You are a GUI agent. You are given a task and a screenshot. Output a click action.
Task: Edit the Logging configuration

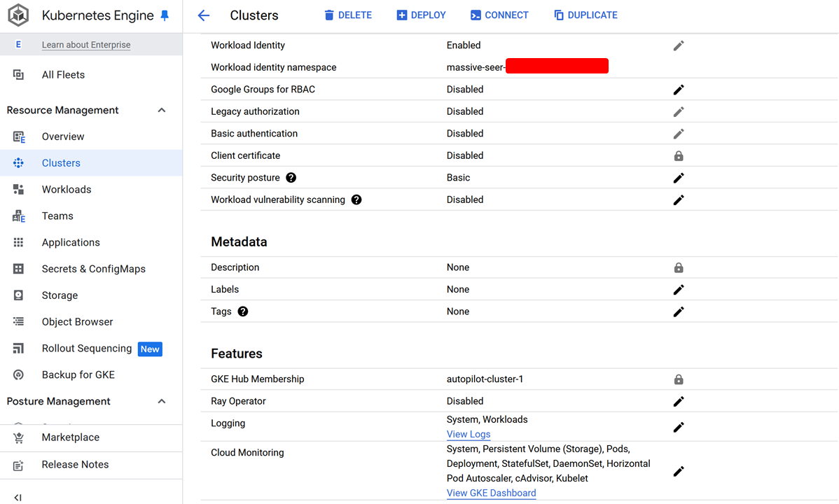click(679, 427)
